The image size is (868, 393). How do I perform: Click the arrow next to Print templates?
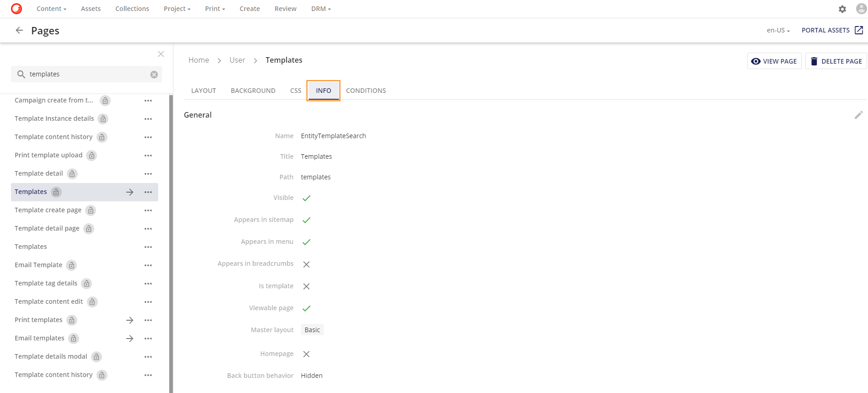(130, 320)
